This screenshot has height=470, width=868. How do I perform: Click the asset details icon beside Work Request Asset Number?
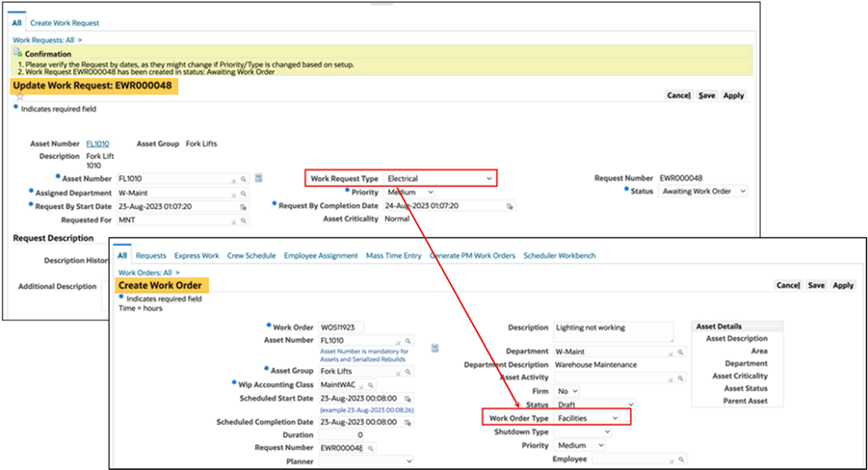(x=258, y=178)
